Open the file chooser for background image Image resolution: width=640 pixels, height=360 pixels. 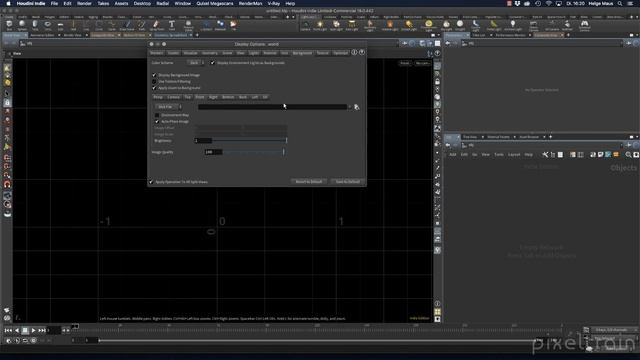356,107
